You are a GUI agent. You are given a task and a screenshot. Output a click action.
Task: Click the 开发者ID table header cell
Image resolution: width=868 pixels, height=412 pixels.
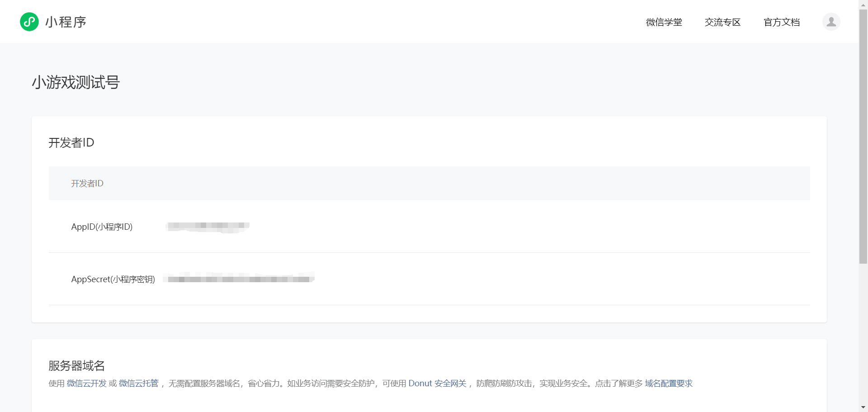429,183
